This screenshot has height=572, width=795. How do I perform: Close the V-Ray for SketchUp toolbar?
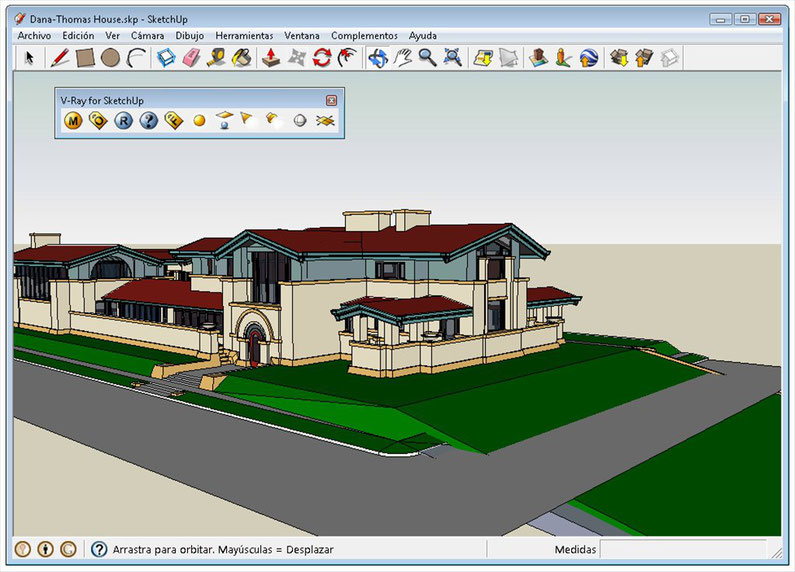point(331,100)
